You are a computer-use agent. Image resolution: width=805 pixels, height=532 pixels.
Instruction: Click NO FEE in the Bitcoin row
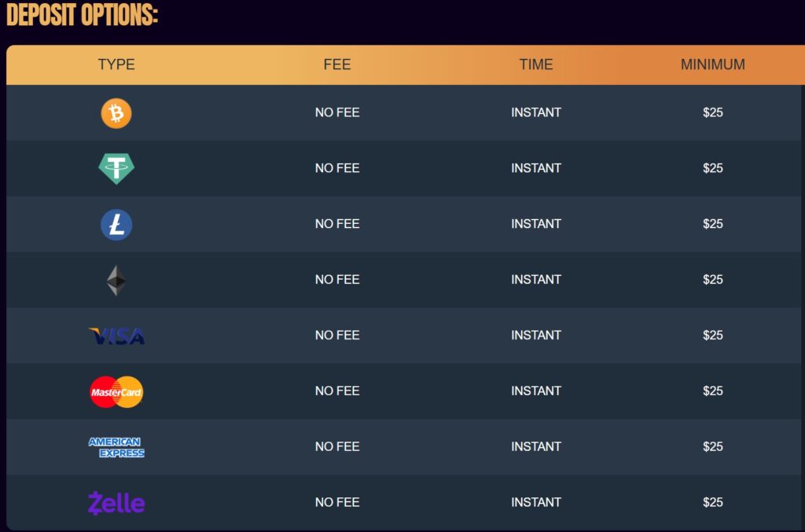coord(337,112)
